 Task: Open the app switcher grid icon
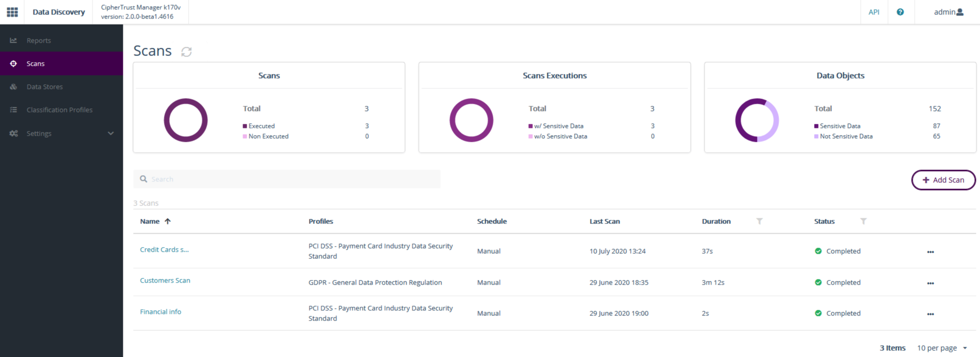(x=12, y=12)
